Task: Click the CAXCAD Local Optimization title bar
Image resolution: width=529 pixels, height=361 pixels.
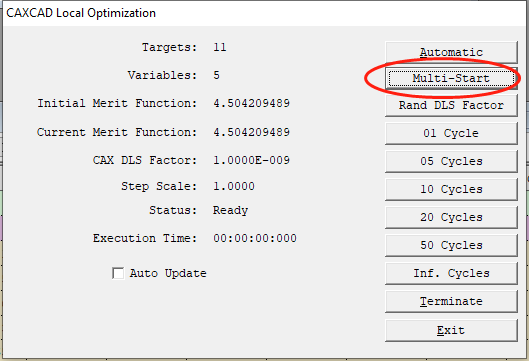Action: click(x=264, y=13)
